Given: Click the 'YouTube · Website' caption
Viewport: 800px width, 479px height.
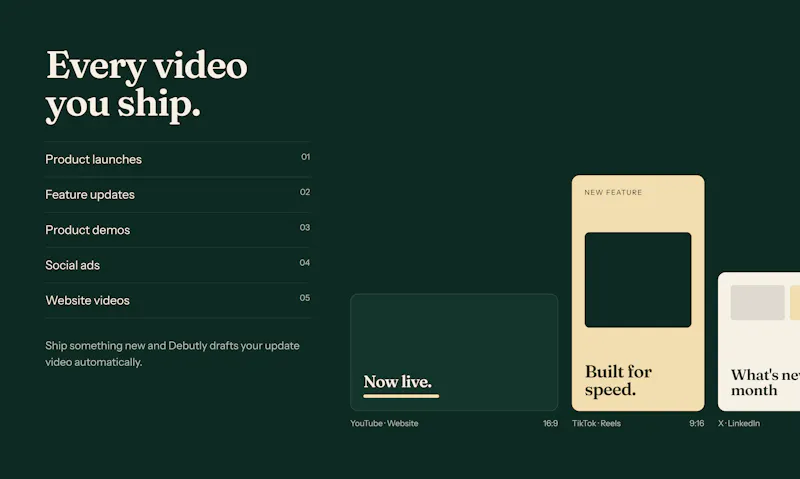Looking at the screenshot, I should pyautogui.click(x=384, y=423).
